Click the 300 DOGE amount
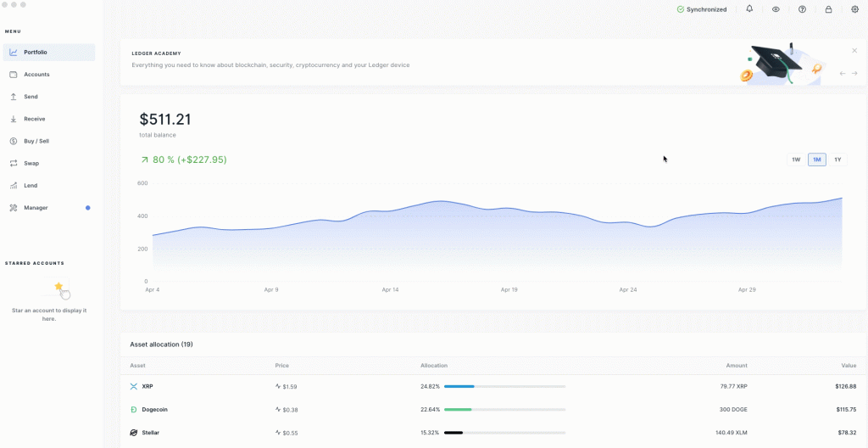This screenshot has width=868, height=448. coord(734,410)
